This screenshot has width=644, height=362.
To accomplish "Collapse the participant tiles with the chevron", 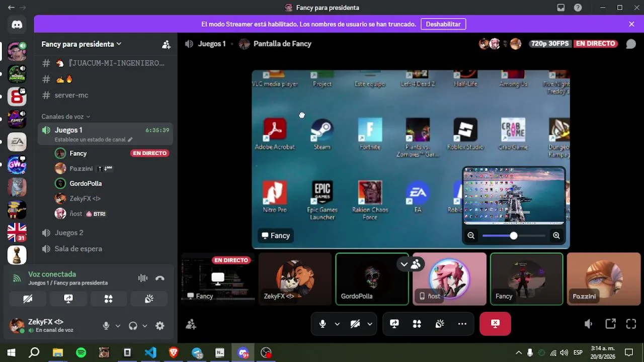I will [404, 264].
